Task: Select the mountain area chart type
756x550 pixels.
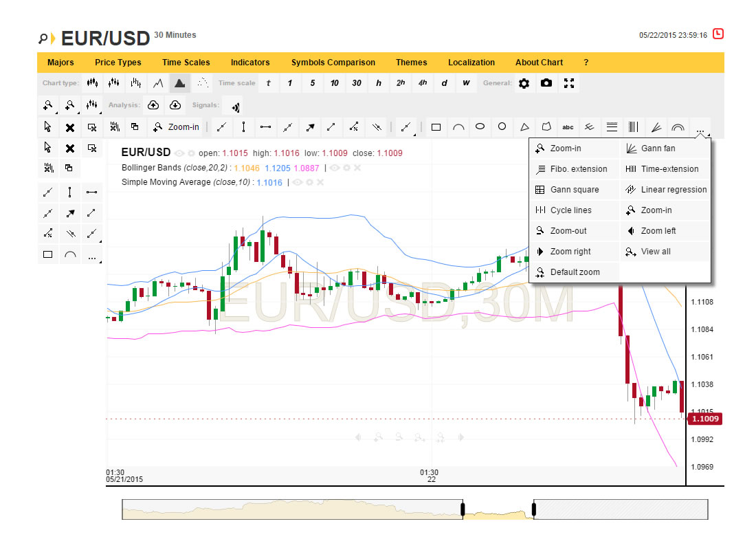Action: pos(179,83)
